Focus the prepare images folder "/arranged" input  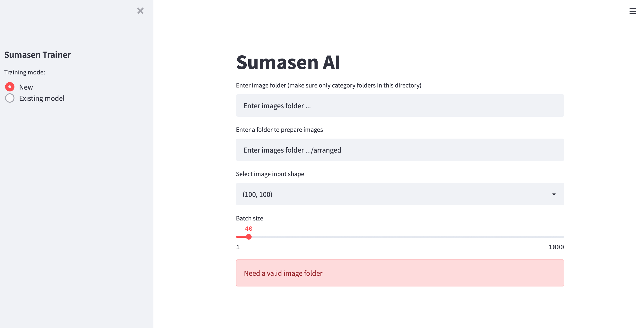(400, 150)
